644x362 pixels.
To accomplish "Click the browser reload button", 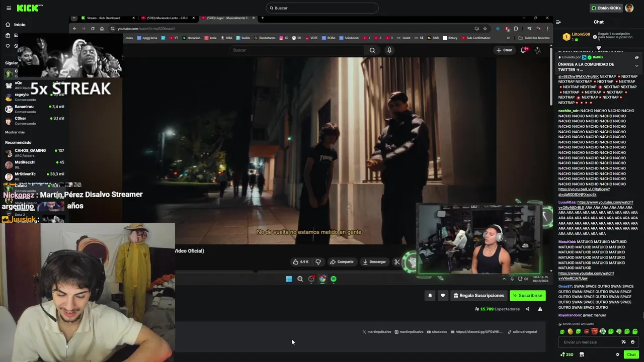I will pos(93,29).
